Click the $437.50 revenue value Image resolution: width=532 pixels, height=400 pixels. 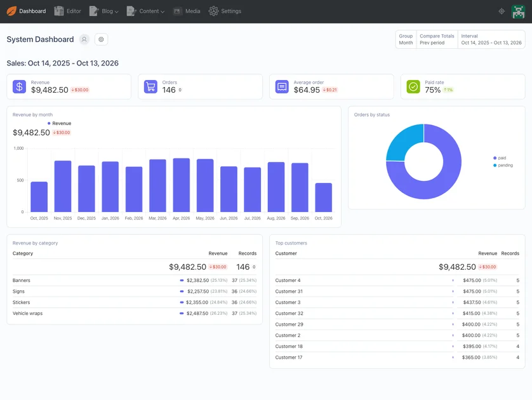tap(472, 302)
